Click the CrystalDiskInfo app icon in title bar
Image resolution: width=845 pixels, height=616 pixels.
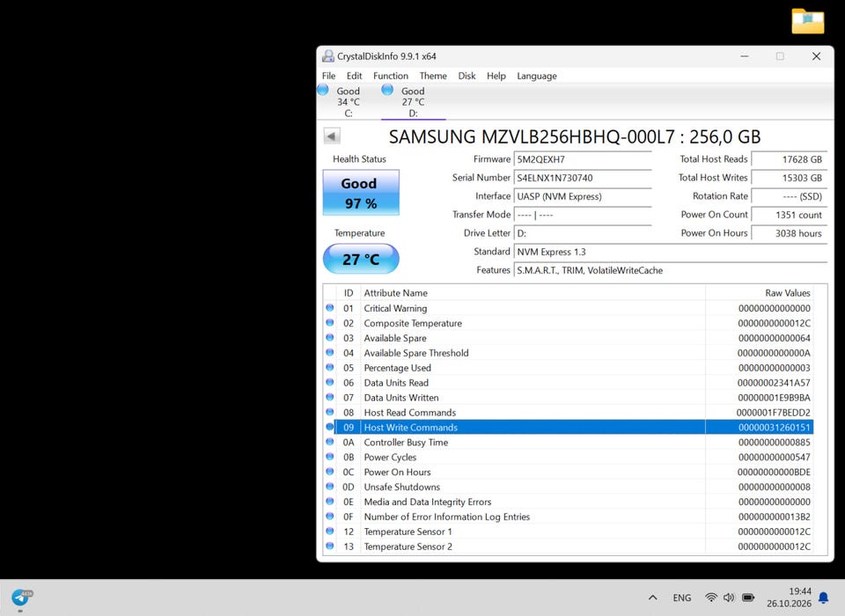tap(327, 56)
